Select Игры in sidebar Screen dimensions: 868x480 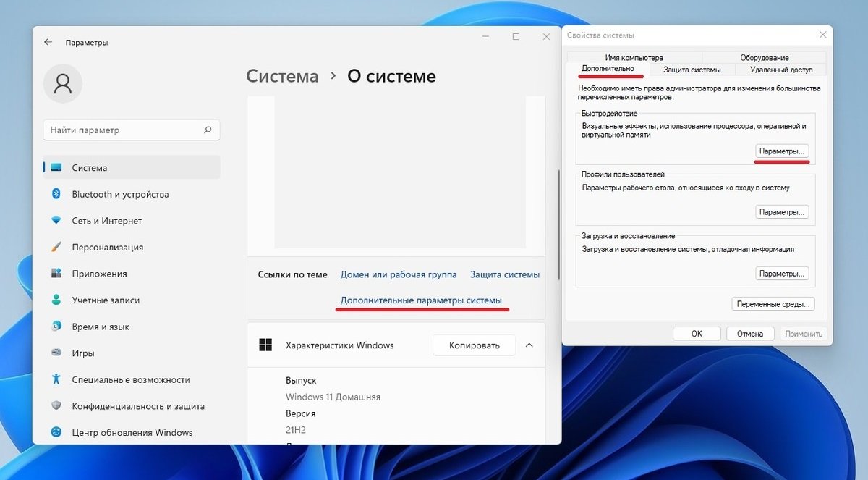click(x=132, y=353)
